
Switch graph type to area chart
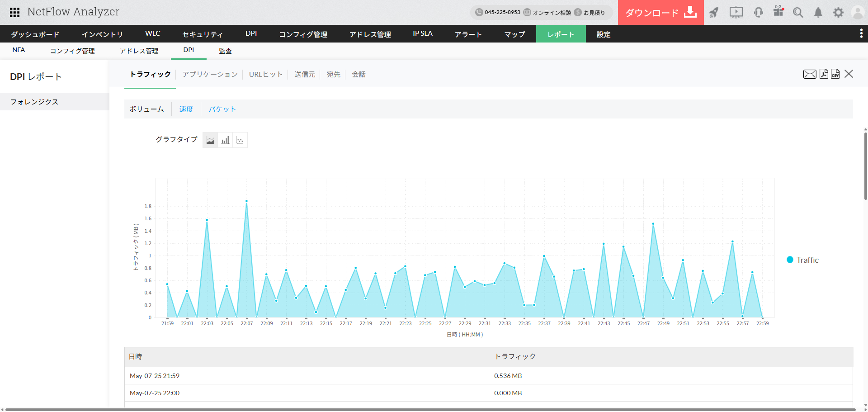[x=210, y=140]
